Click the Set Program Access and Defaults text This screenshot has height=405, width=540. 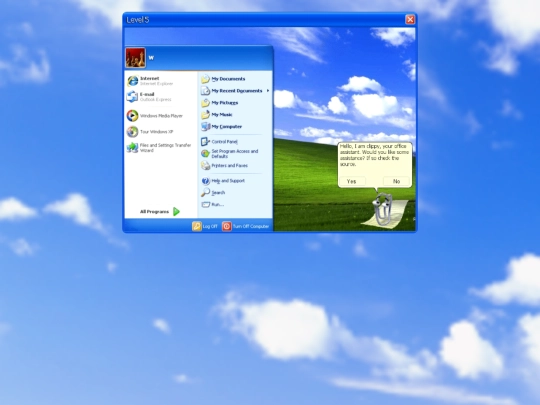pyautogui.click(x=235, y=154)
